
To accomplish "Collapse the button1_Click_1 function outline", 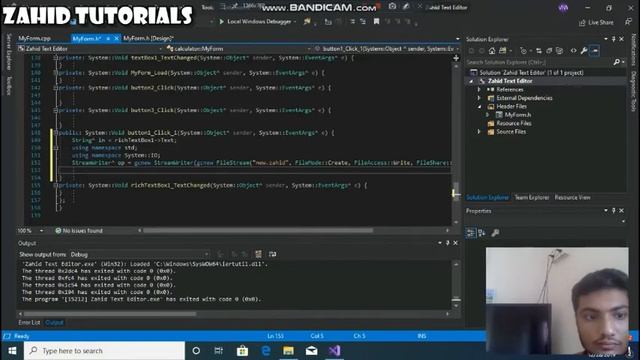I will [56, 133].
